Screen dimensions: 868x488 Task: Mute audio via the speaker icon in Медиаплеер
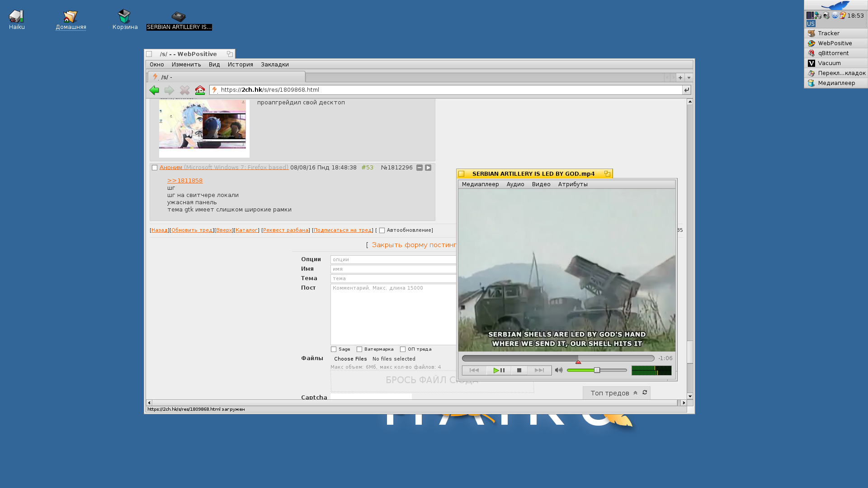[x=559, y=370]
